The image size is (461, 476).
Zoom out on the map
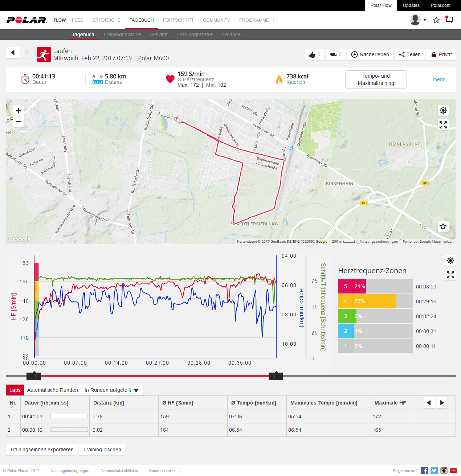(x=19, y=122)
